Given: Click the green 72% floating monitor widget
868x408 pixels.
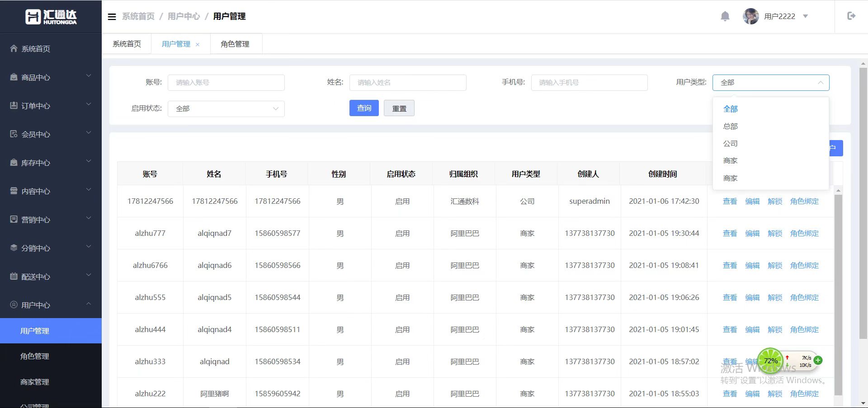Looking at the screenshot, I should (770, 361).
